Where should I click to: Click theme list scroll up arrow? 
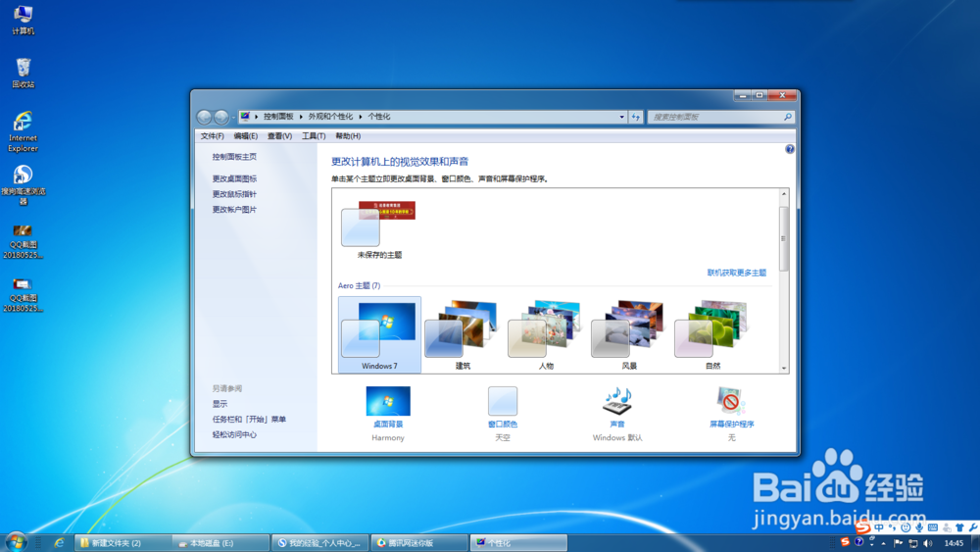tap(784, 194)
